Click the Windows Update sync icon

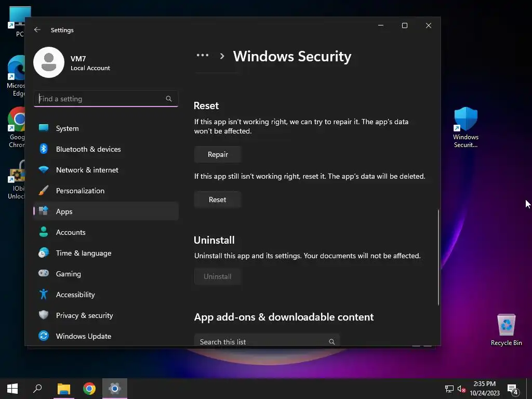pyautogui.click(x=44, y=336)
